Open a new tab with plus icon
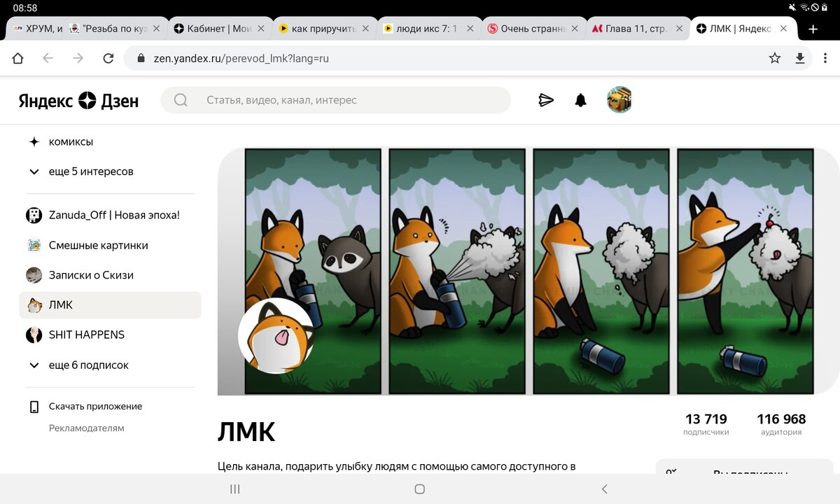The height and width of the screenshot is (504, 840). (x=813, y=29)
